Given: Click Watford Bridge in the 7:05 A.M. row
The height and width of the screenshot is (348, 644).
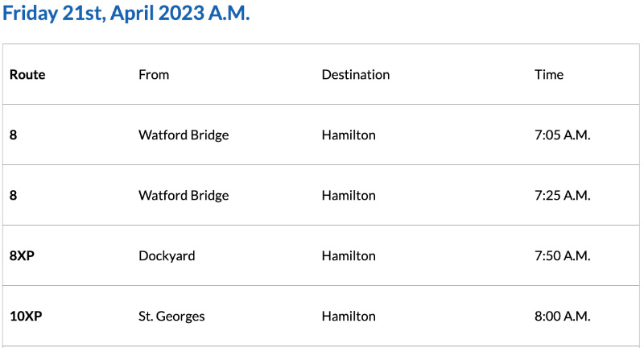Looking at the screenshot, I should tap(184, 135).
